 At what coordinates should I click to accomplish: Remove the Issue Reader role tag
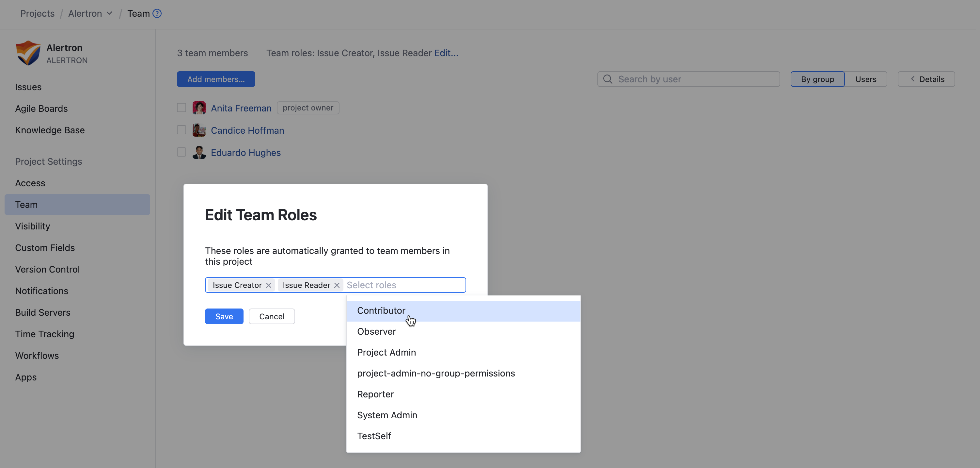(337, 285)
